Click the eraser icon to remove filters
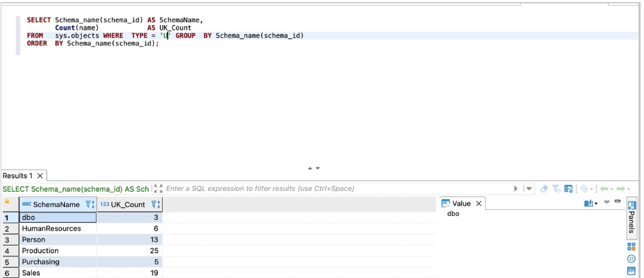Viewport: 644px width, 278px height. click(544, 188)
